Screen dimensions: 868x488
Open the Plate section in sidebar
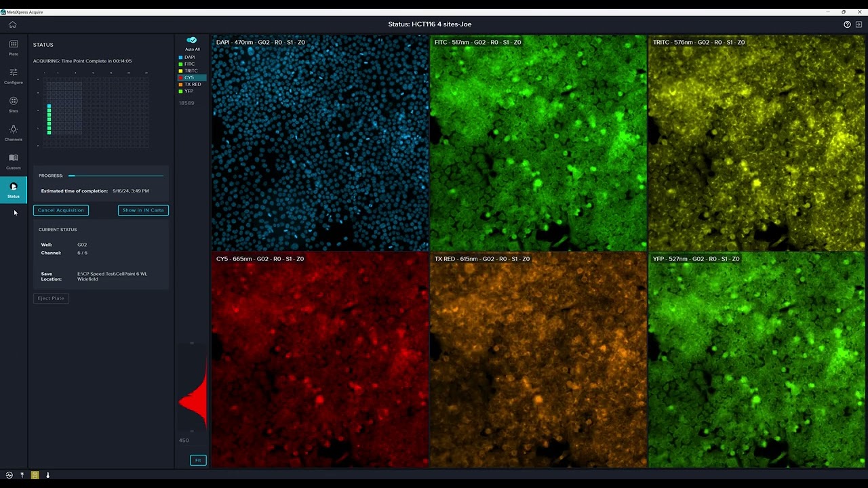pos(14,47)
